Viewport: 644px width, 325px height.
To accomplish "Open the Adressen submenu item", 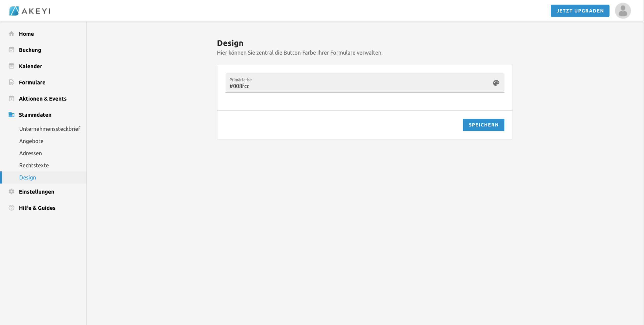I will click(30, 153).
